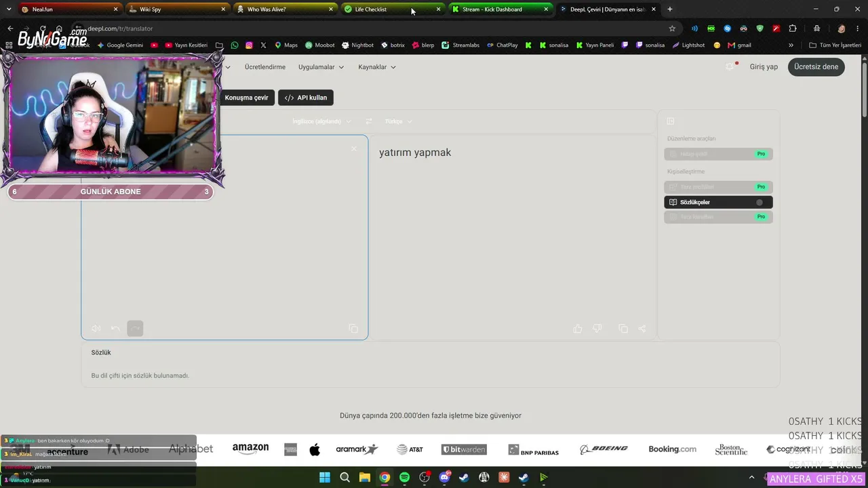The image size is (868, 488).
Task: Redo the edit in the source box
Action: 135,329
